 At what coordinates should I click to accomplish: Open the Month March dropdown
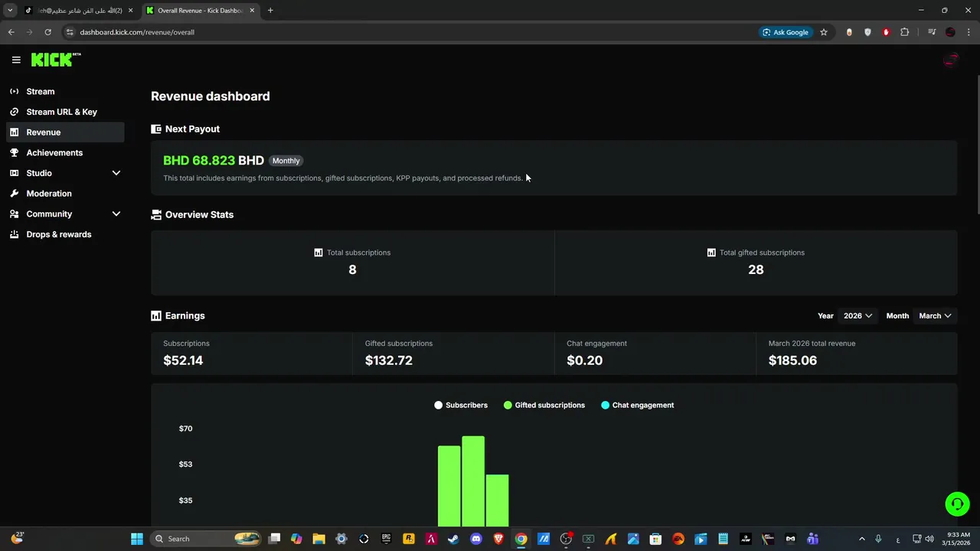[x=935, y=315]
